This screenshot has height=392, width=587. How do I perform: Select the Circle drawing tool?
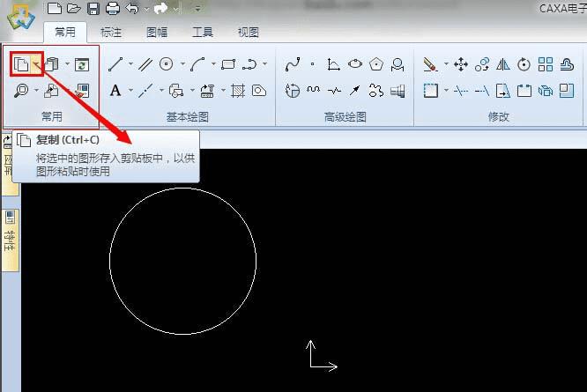pyautogui.click(x=167, y=64)
